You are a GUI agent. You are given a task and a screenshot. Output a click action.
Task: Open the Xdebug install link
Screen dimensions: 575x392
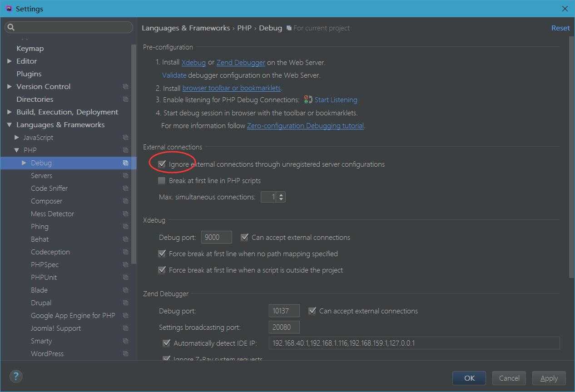point(193,62)
